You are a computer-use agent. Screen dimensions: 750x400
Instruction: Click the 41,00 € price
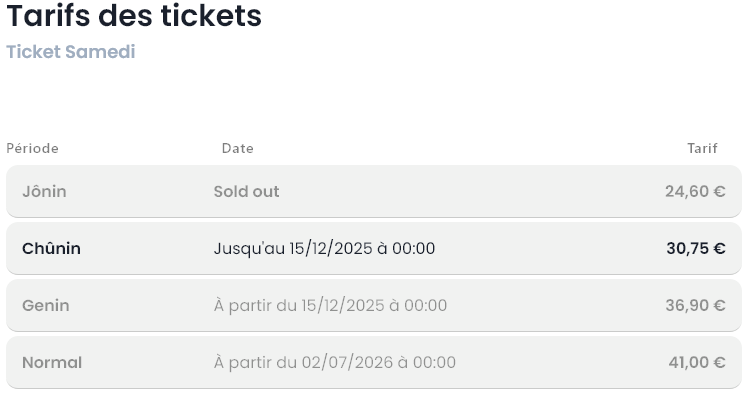click(x=696, y=362)
